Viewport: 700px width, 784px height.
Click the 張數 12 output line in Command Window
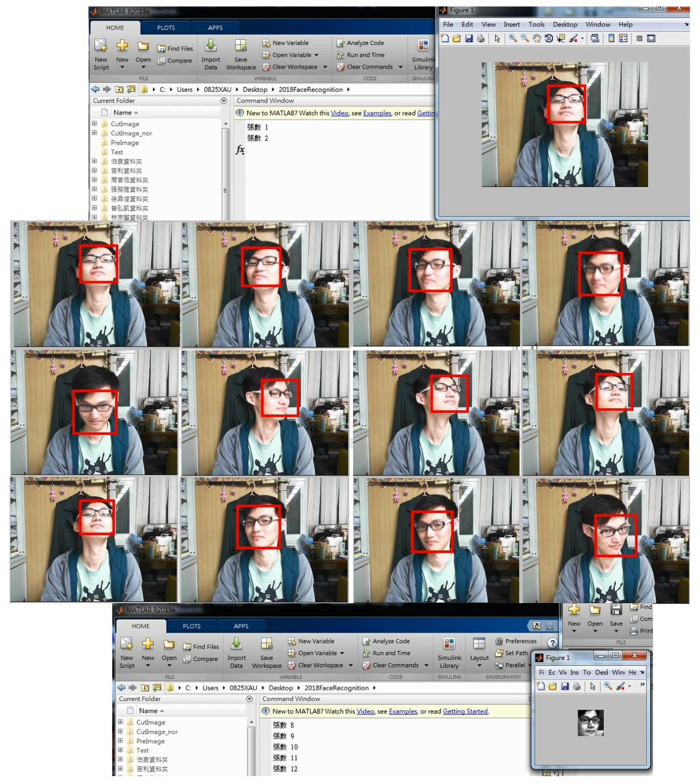tap(286, 769)
